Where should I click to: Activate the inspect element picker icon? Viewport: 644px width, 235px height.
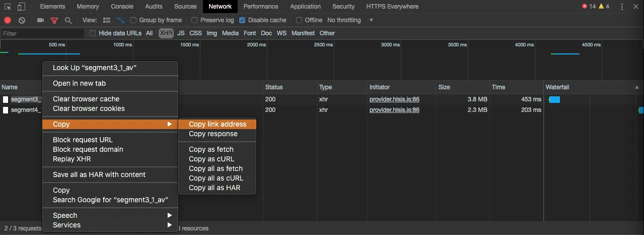pyautogui.click(x=8, y=7)
